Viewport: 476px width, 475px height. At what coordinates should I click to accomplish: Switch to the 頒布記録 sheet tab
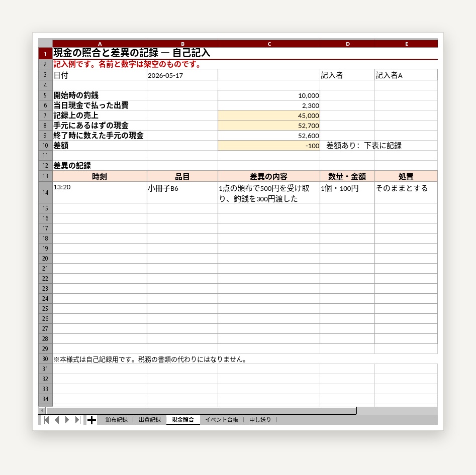117,420
